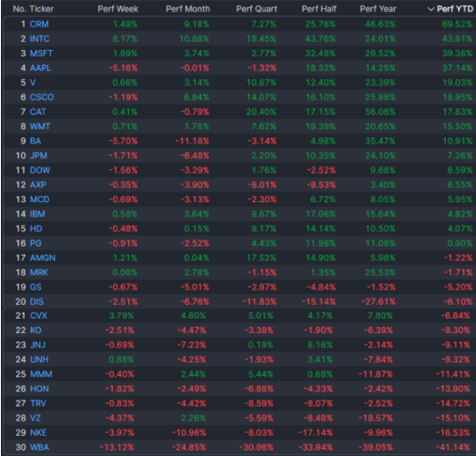Image resolution: width=476 pixels, height=456 pixels.
Task: Sort table by Perf Quart header
Action: pos(257,9)
